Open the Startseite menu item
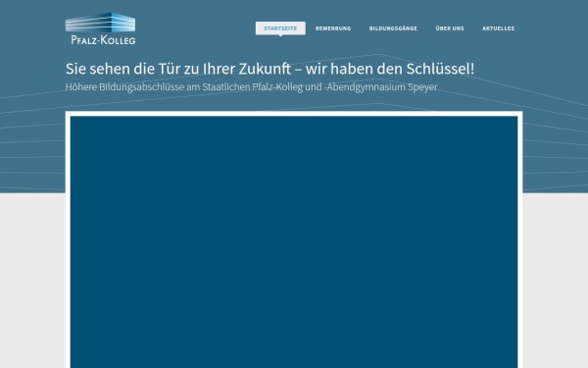 tap(280, 28)
